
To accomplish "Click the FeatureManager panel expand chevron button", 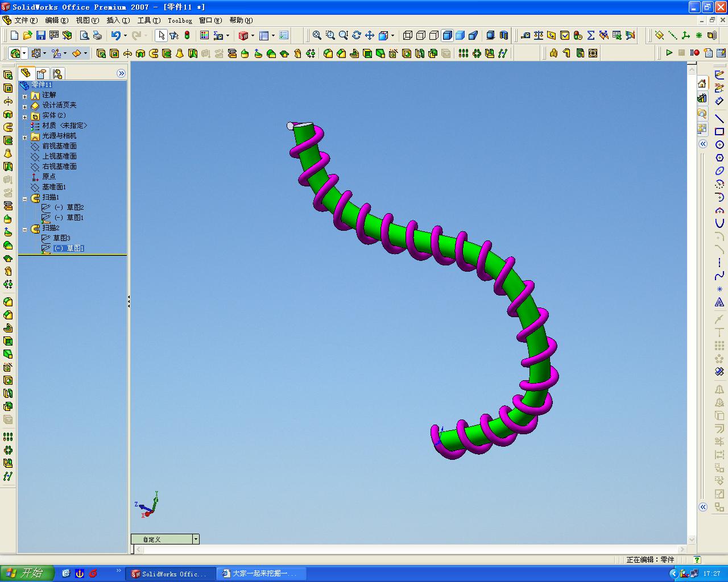I will [121, 73].
